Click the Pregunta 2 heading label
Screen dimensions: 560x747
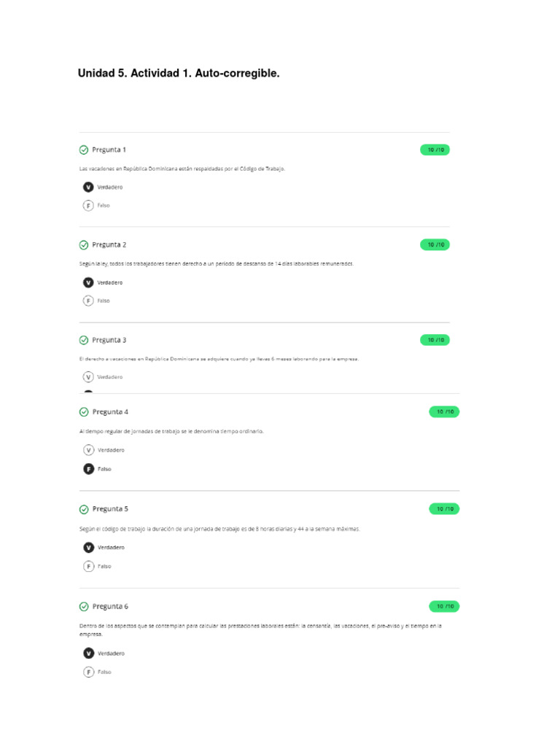(109, 244)
